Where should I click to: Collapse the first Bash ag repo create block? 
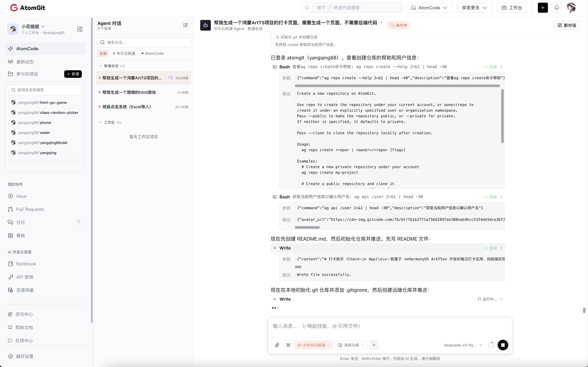point(501,67)
